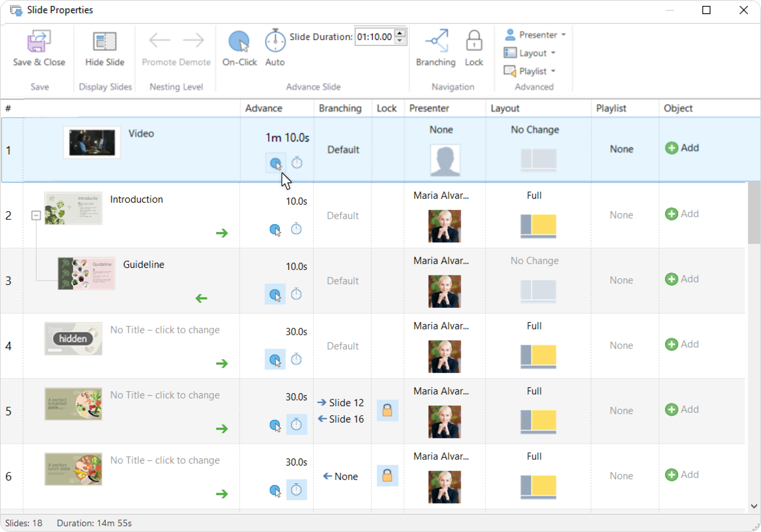Screen dimensions: 761x532
Task: Click the Branching column header
Action: pos(340,108)
